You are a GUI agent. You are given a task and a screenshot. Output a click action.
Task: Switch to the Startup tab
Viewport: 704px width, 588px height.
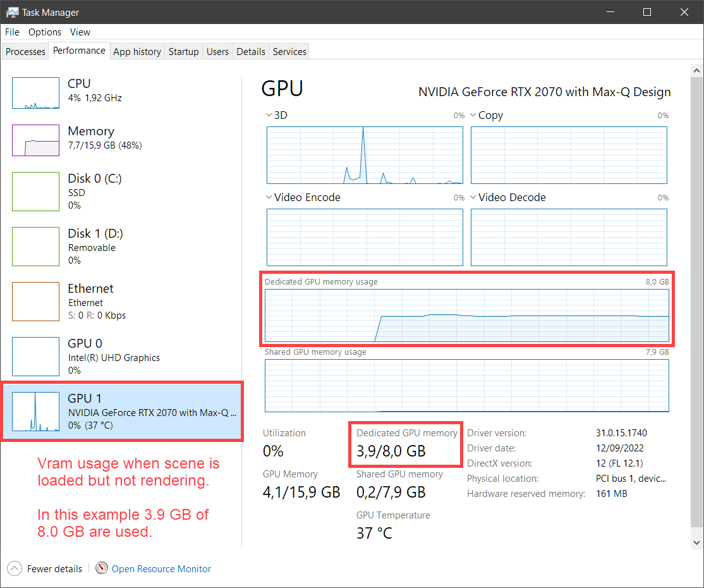tap(183, 52)
